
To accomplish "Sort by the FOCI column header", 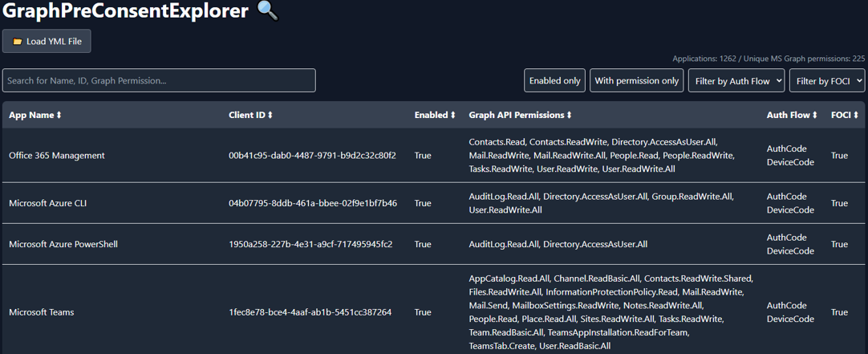I will pos(845,116).
